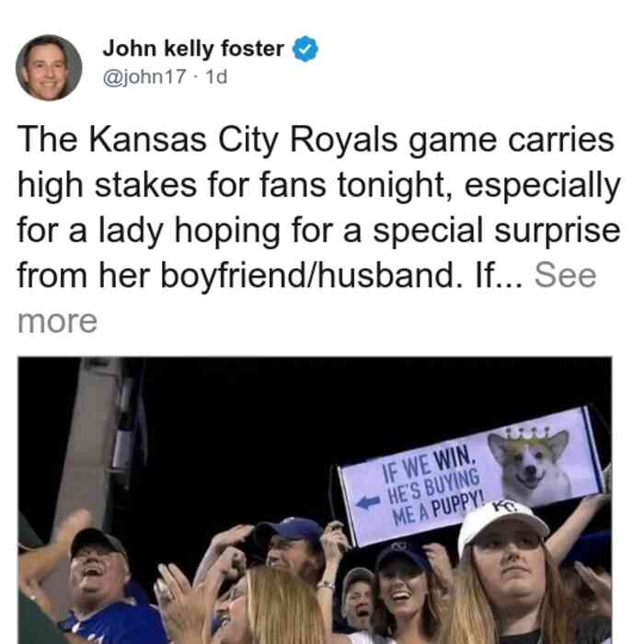
Task: Click the blue verified badge
Action: 305,49
